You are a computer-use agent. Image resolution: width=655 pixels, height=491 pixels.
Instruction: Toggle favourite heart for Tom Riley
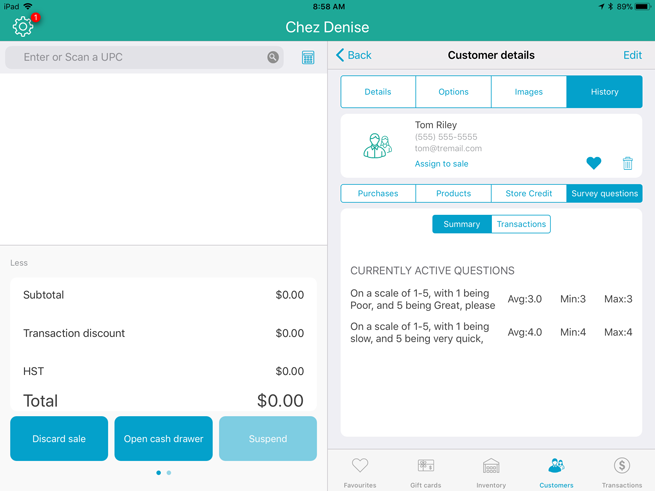click(x=593, y=163)
